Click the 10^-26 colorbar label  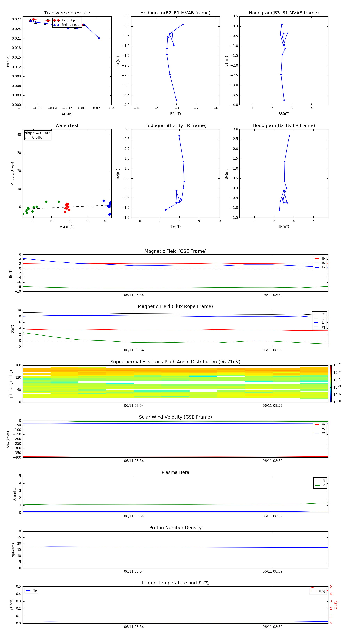(337, 365)
